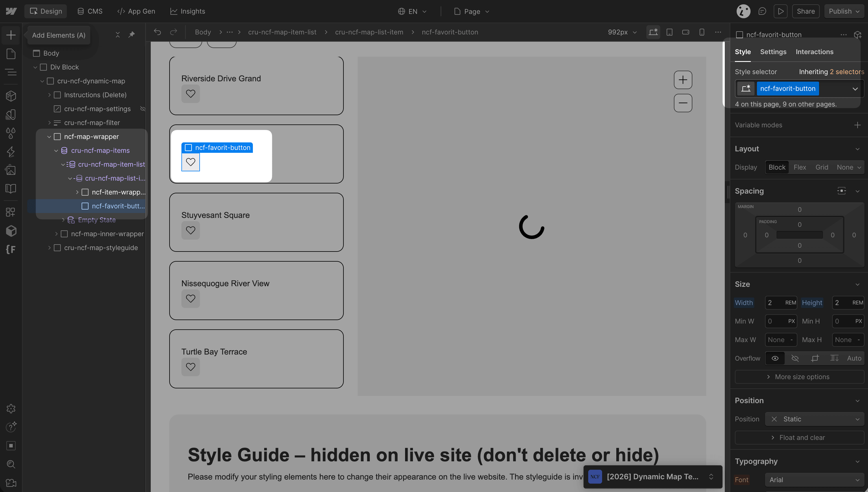Toggle cru-ncf-map-settings visibility icon

(143, 109)
